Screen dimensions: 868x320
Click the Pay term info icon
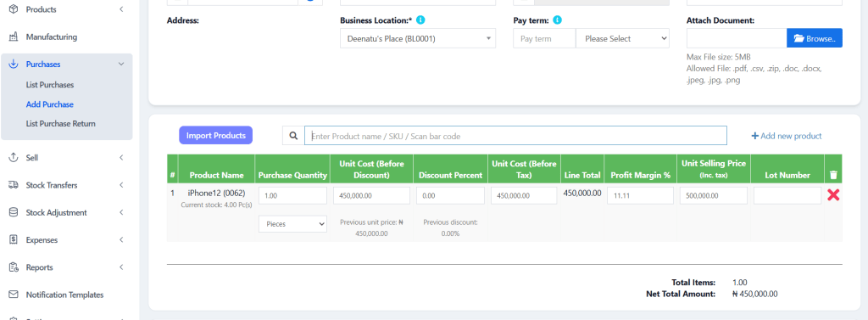[558, 20]
